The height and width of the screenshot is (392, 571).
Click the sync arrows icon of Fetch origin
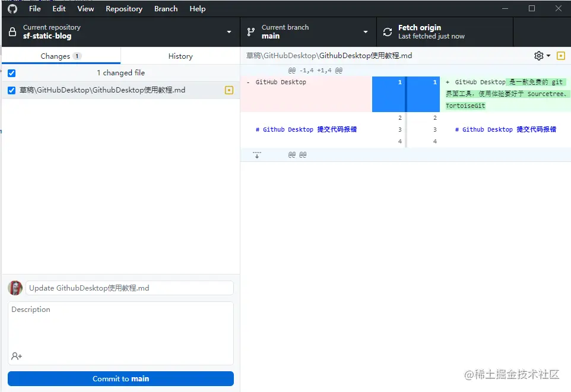[388, 32]
